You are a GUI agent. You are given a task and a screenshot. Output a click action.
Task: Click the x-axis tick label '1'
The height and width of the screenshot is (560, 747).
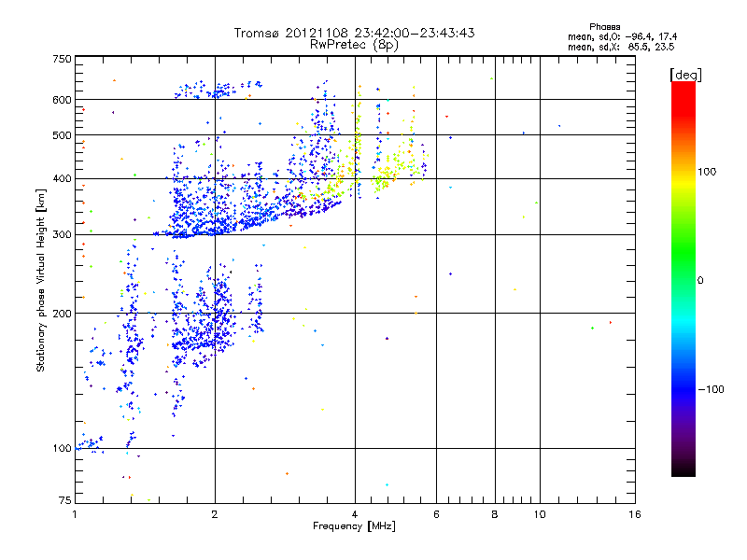[x=75, y=514]
